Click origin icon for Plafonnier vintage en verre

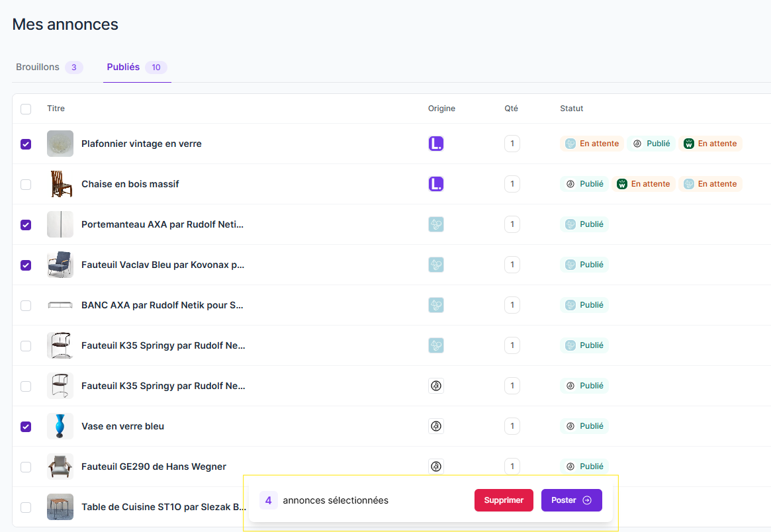435,144
